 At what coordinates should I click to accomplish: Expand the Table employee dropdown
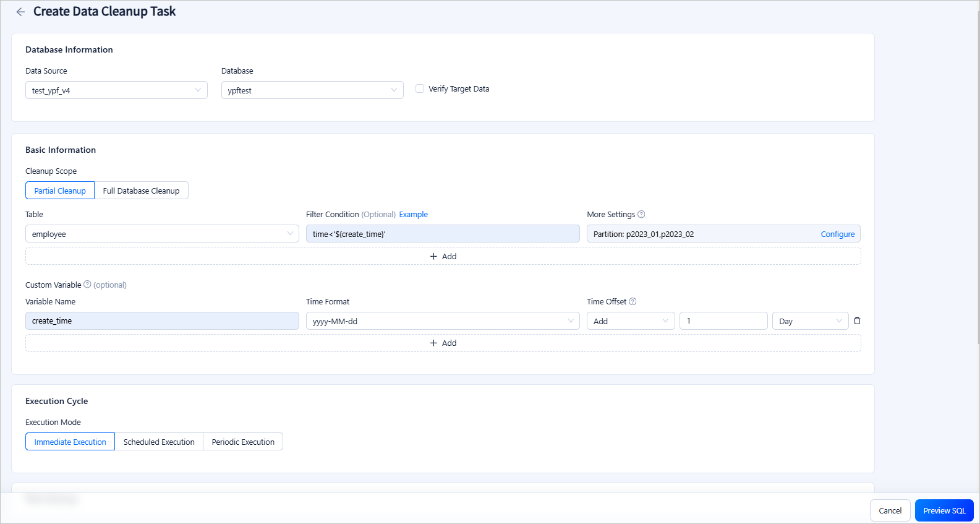point(162,234)
